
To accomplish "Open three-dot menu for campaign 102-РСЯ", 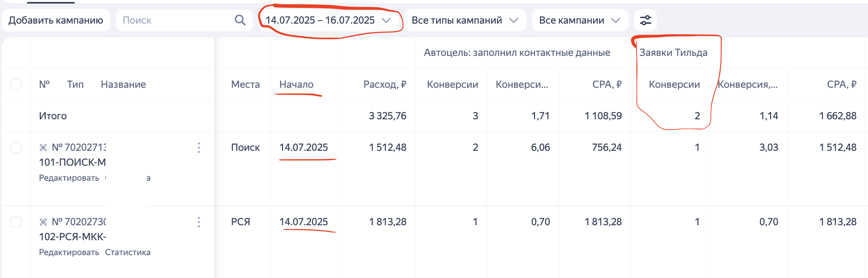I will point(199,222).
